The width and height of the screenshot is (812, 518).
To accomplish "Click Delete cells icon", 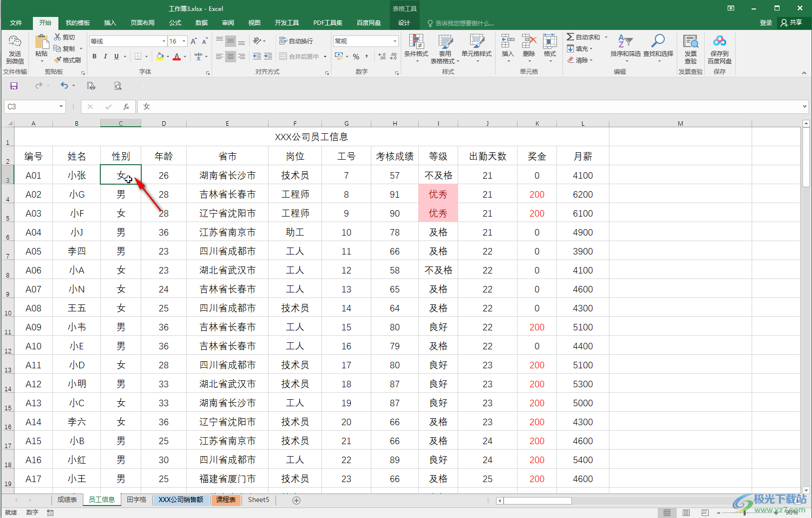I will tap(529, 41).
